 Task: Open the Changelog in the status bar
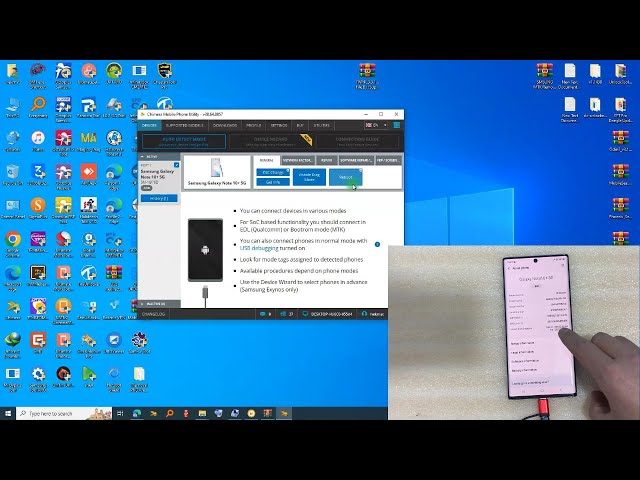pos(153,314)
